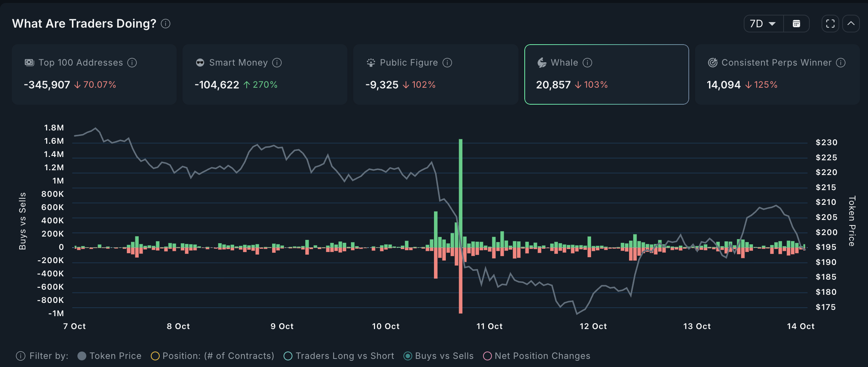Click info icon beside 'What Are Traders Doing?'

tap(166, 24)
